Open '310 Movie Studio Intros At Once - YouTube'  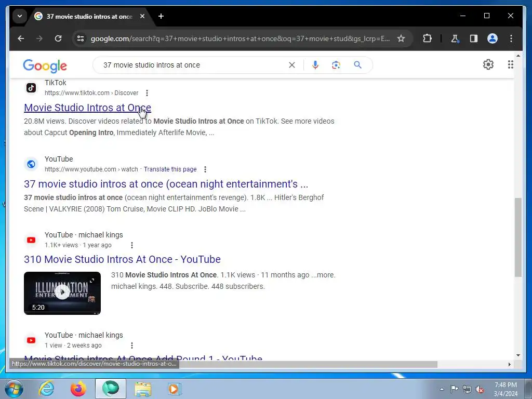pos(122,259)
